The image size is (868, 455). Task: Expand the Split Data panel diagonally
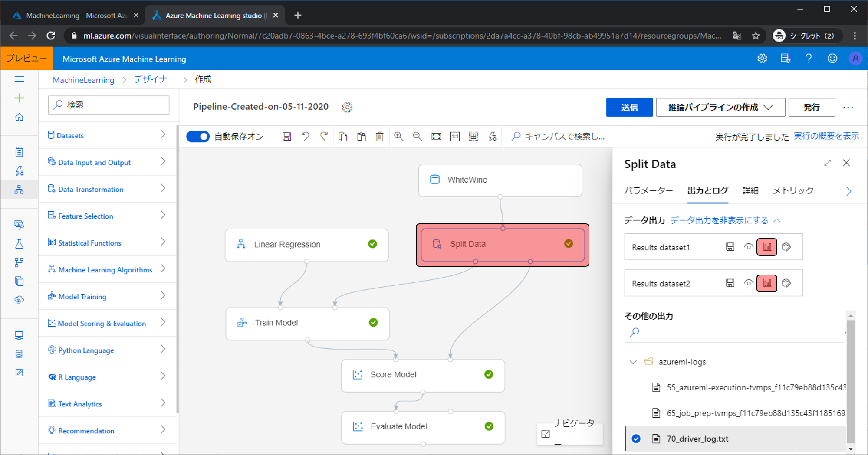828,163
